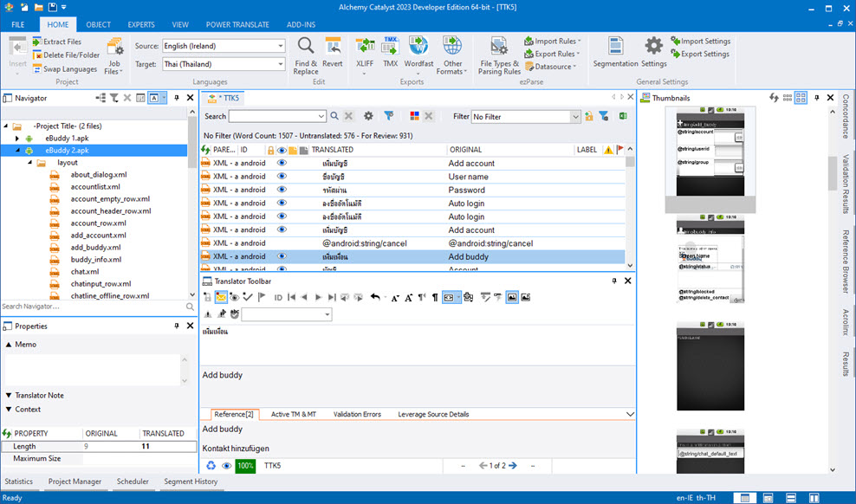Open File Types & Parsing Rules

pyautogui.click(x=500, y=56)
